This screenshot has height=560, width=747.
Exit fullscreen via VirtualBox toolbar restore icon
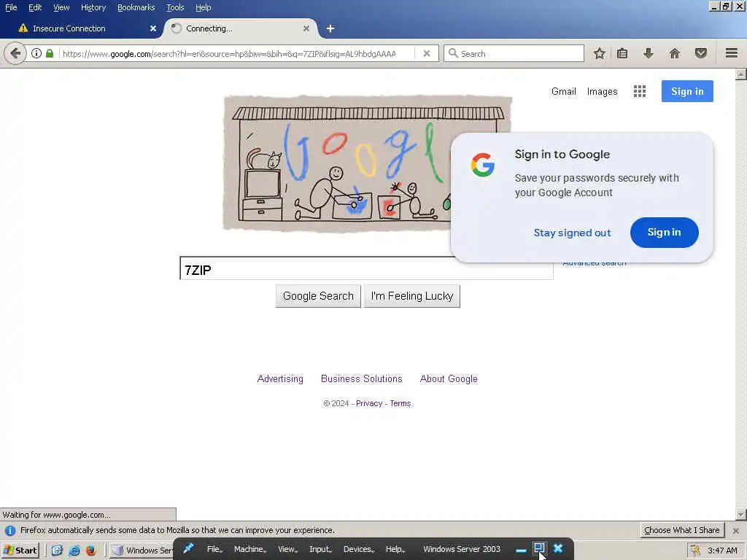tap(539, 548)
